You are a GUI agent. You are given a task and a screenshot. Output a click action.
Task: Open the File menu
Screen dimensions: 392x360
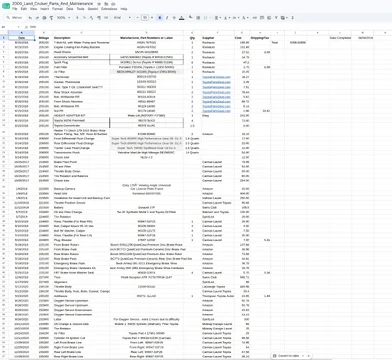(x=15, y=9)
